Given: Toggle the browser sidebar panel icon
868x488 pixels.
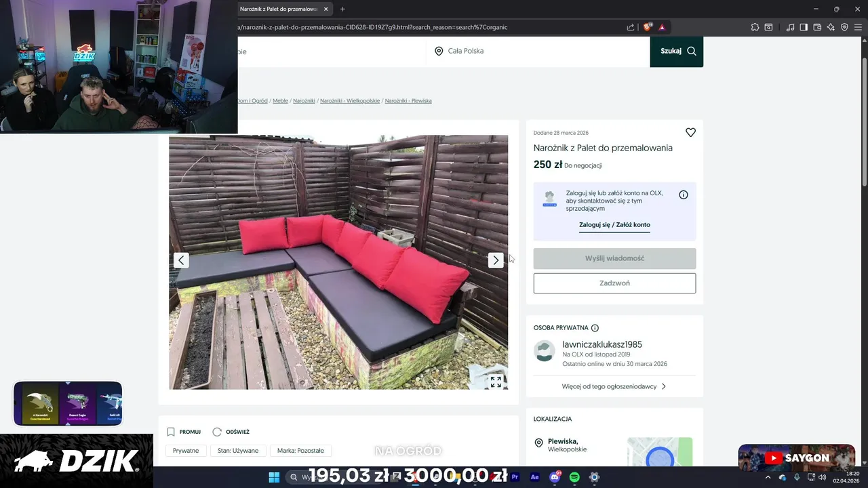Looking at the screenshot, I should [x=804, y=27].
